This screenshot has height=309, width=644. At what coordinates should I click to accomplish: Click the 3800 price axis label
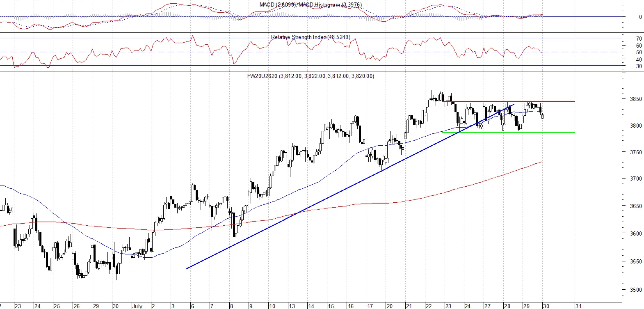(x=636, y=126)
